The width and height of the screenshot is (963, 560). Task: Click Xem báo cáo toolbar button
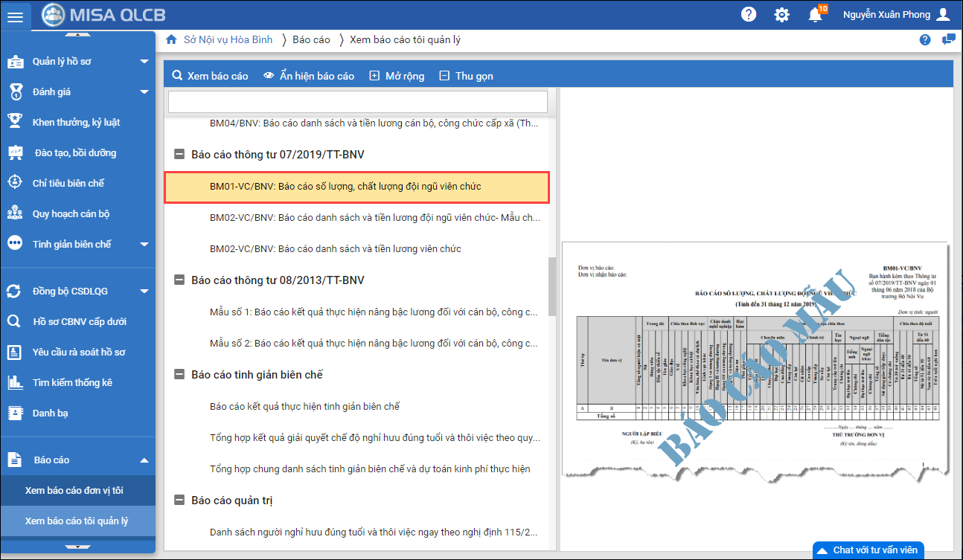[x=210, y=76]
